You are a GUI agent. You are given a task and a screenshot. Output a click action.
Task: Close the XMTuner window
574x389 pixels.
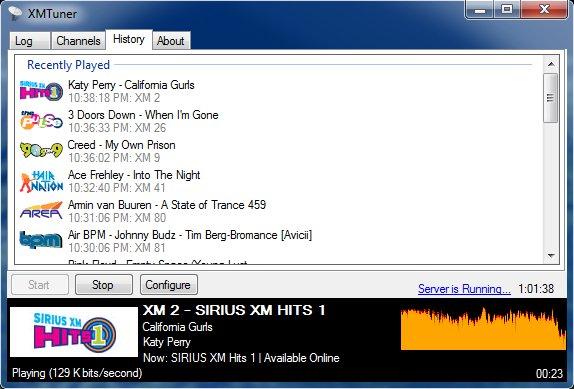[544, 10]
